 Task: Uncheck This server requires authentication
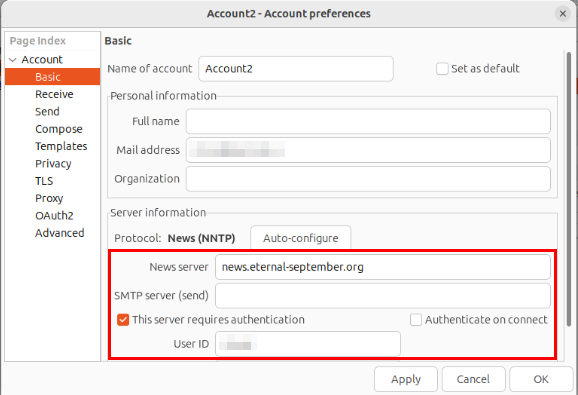pyautogui.click(x=123, y=319)
